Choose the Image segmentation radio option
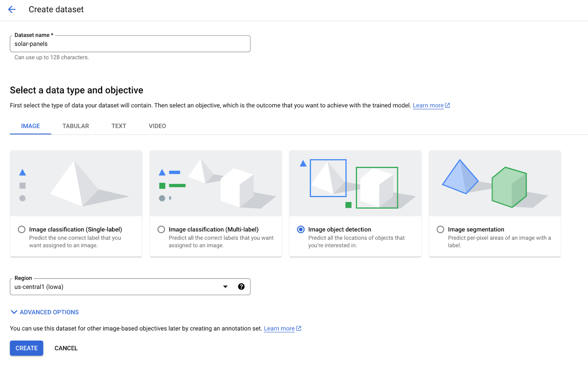 click(440, 229)
